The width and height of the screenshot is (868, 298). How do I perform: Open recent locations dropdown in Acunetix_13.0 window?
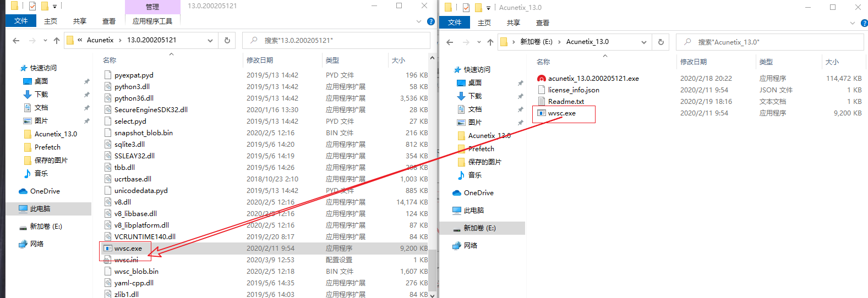click(x=479, y=42)
